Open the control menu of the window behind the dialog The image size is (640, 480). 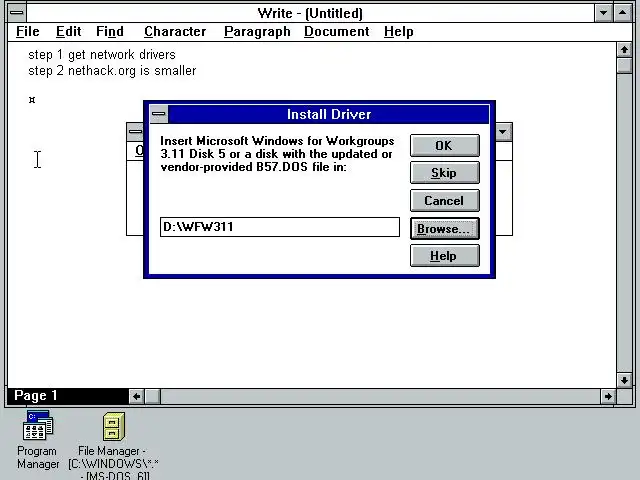(135, 131)
